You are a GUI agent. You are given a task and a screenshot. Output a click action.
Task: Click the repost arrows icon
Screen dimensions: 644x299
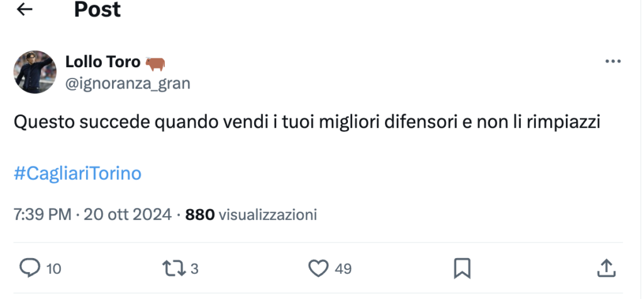(x=174, y=269)
